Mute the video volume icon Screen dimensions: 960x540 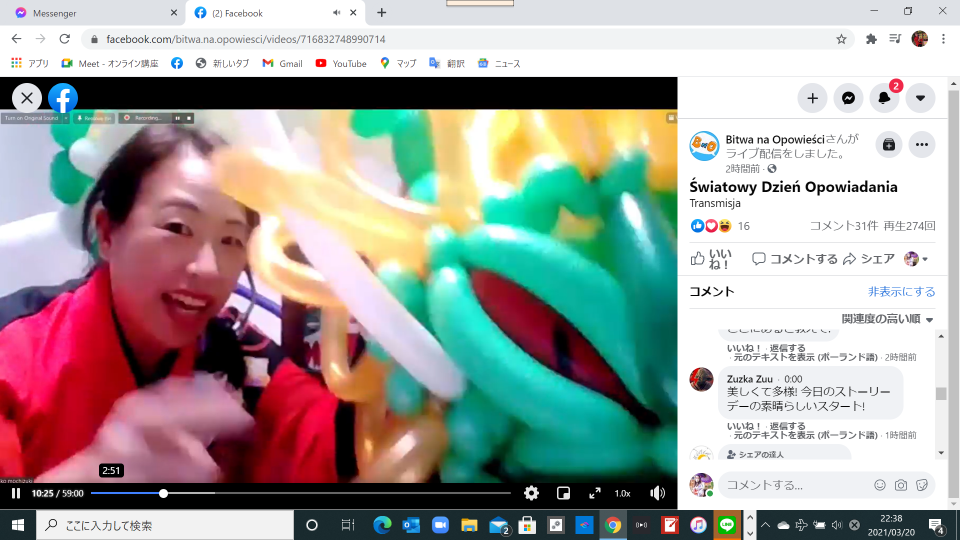pos(658,493)
